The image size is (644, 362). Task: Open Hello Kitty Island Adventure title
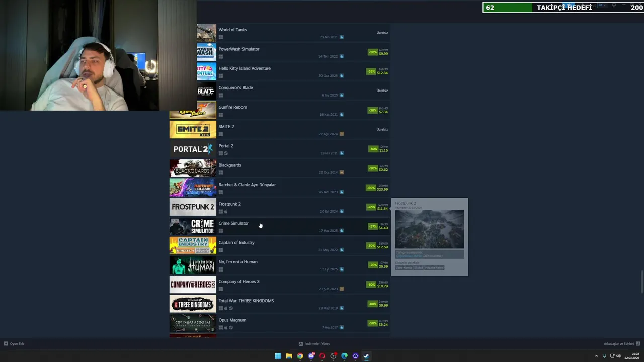245,68
